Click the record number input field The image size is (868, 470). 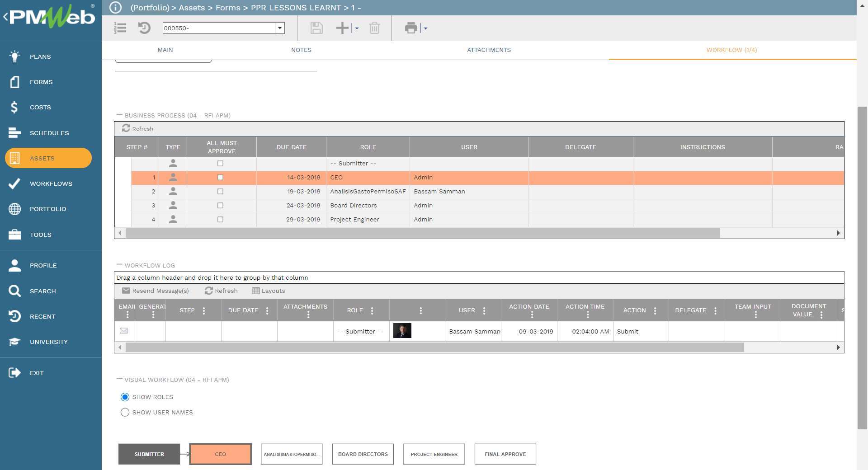coord(219,28)
